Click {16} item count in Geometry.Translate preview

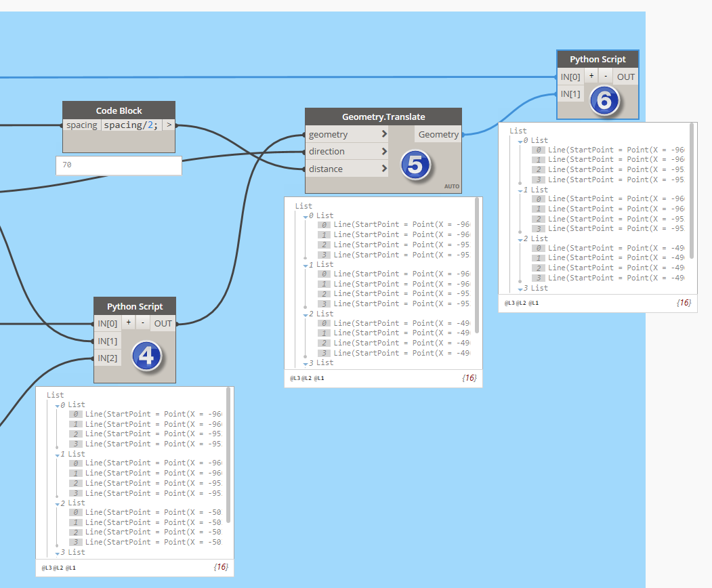(x=469, y=378)
